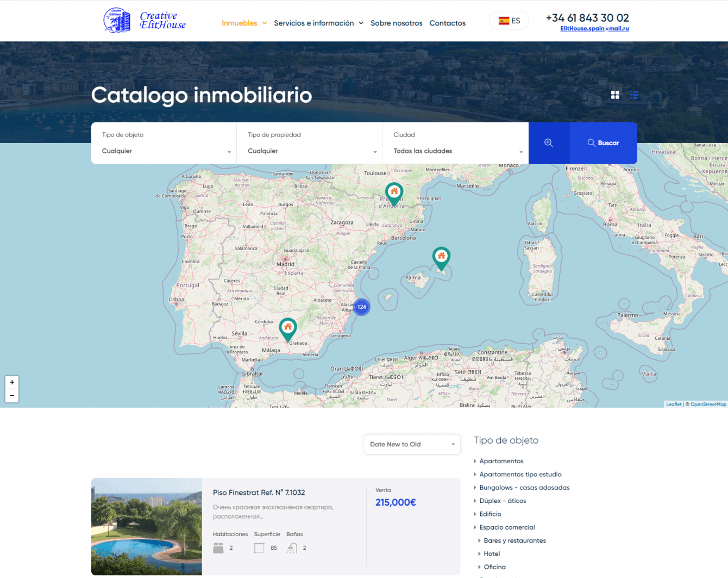Select Apartamentos tipo estudio category
This screenshot has width=728, height=578.
coord(520,474)
